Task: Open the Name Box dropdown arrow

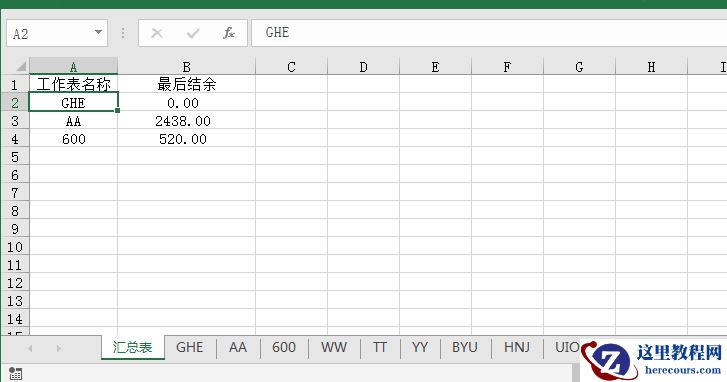Action: [x=98, y=32]
